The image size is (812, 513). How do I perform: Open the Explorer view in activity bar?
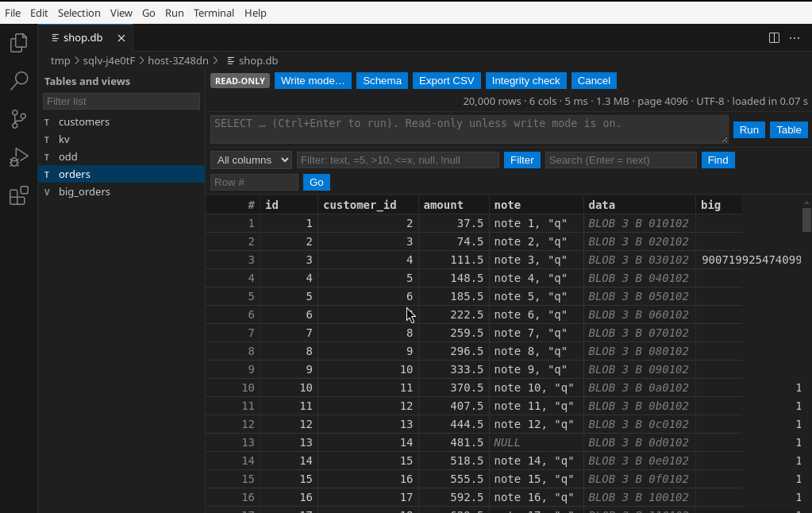(18, 43)
